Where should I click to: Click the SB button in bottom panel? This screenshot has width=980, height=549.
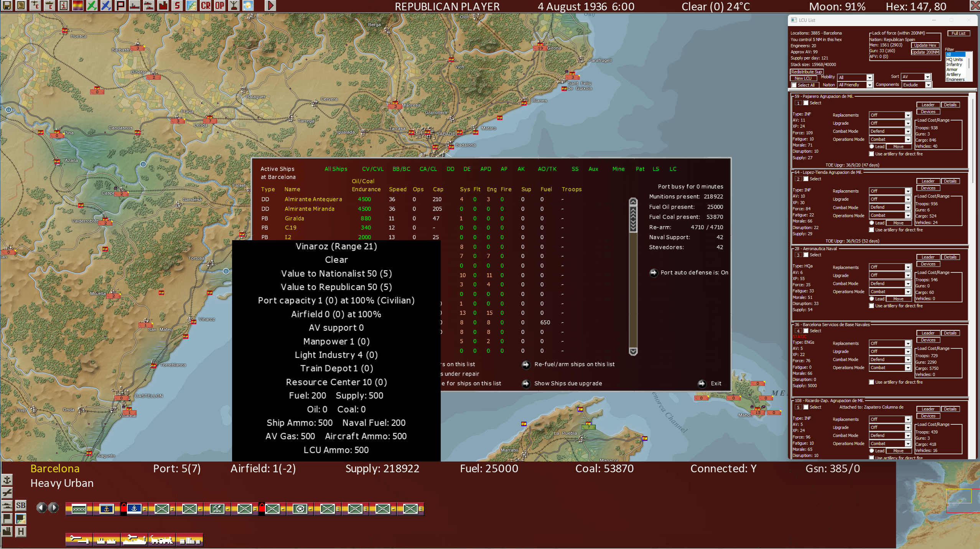(x=21, y=505)
